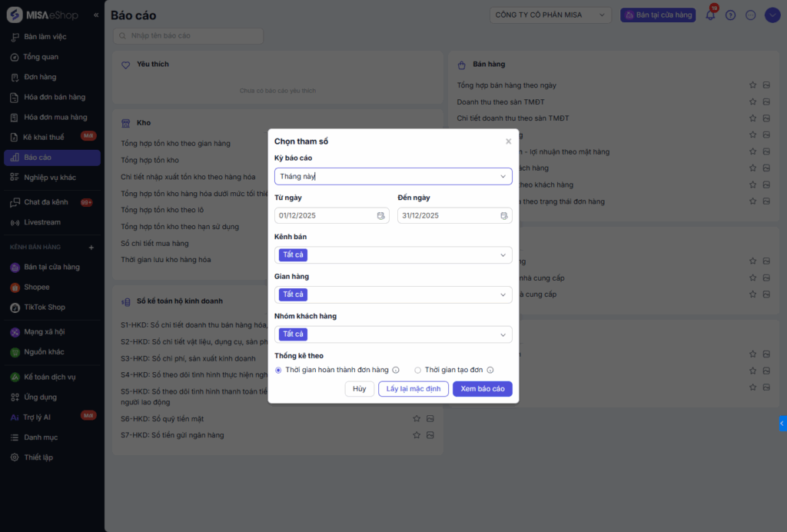
Task: Open the Kênh bán dropdown
Action: click(x=503, y=255)
